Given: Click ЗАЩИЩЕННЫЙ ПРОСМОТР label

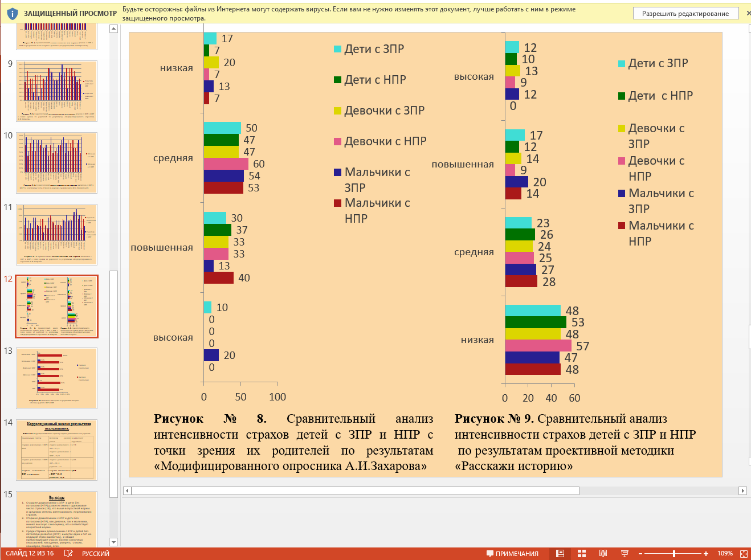Looking at the screenshot, I should pos(70,13).
